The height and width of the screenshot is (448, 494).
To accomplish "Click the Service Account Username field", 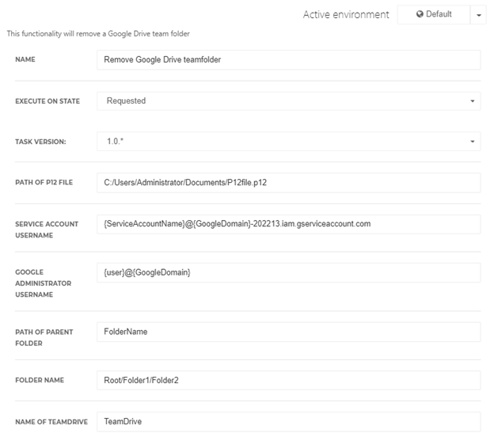I will (289, 224).
